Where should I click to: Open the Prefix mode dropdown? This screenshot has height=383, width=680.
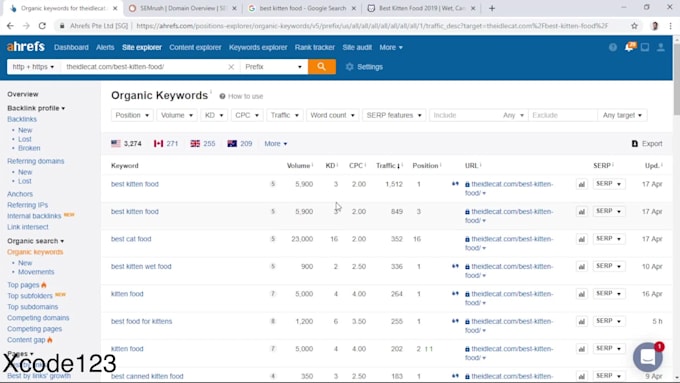click(x=273, y=67)
